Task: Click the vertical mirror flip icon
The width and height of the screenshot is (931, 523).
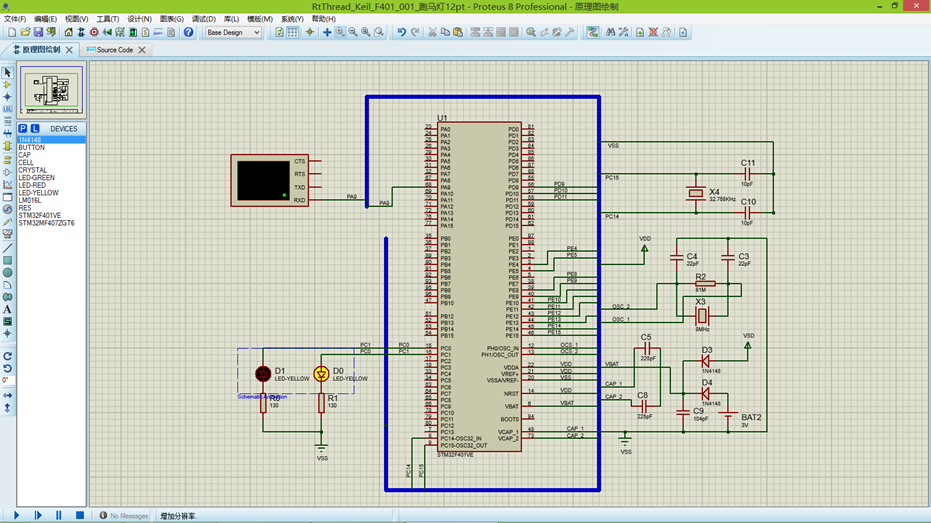Action: [x=7, y=408]
